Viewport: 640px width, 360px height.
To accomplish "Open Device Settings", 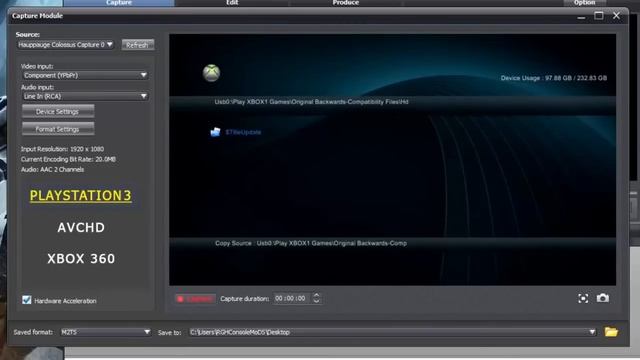I will pos(58,111).
